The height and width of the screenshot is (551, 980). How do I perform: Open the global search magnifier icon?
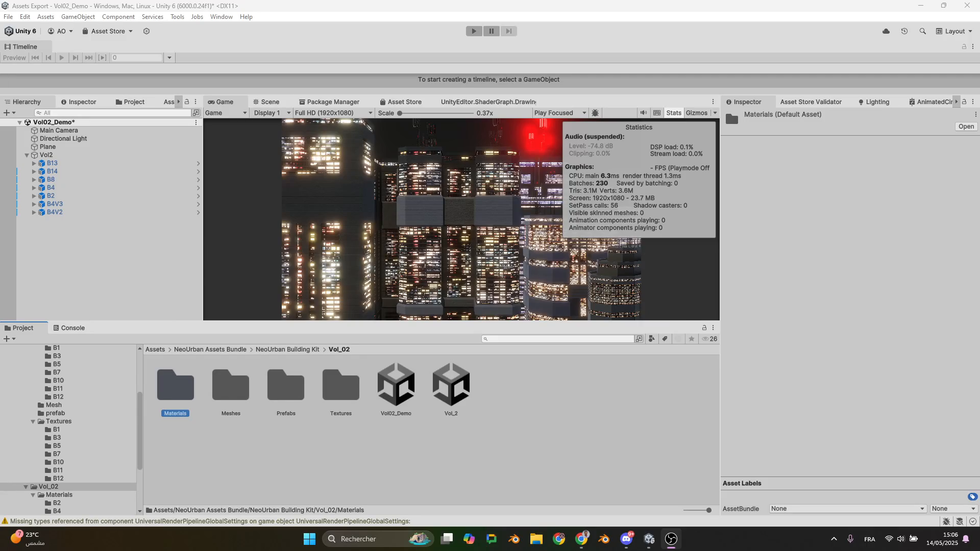click(922, 31)
